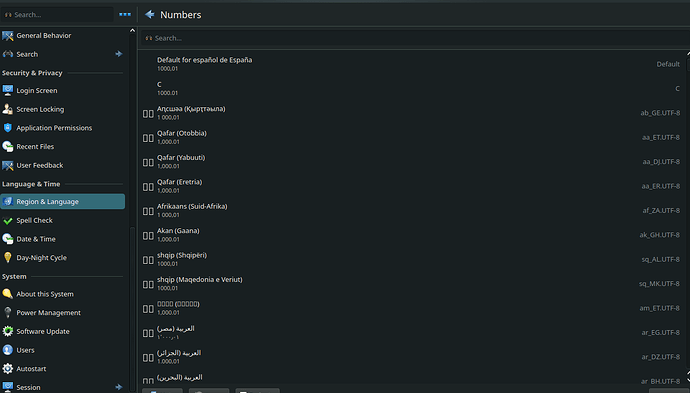Open Login Screen settings icon

point(7,90)
